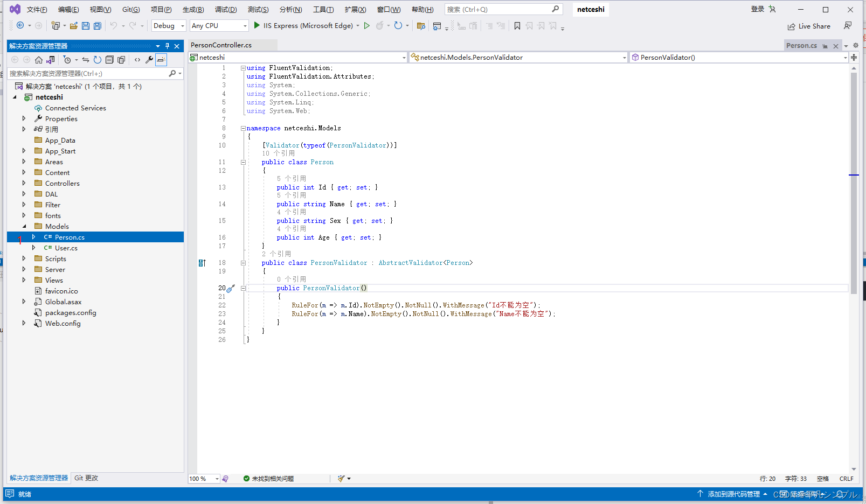Open the Debug configuration dropdown
This screenshot has width=866, height=504.
tap(168, 25)
